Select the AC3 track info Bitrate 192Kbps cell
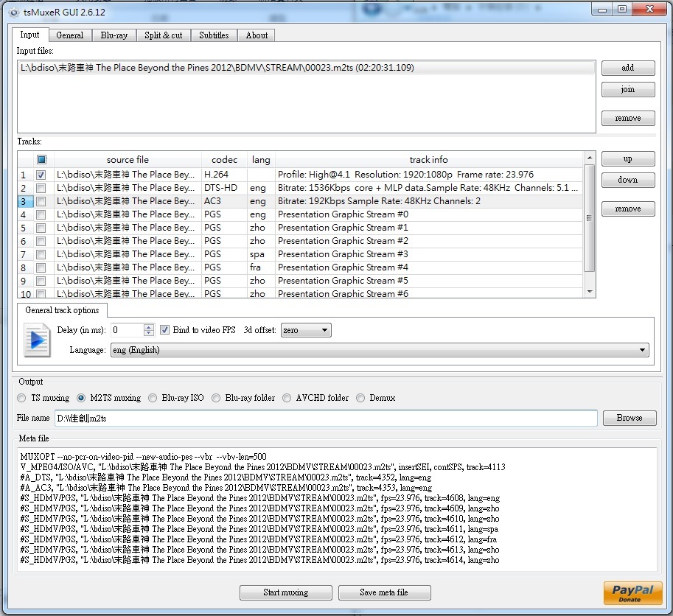The width and height of the screenshot is (673, 616). (x=429, y=201)
